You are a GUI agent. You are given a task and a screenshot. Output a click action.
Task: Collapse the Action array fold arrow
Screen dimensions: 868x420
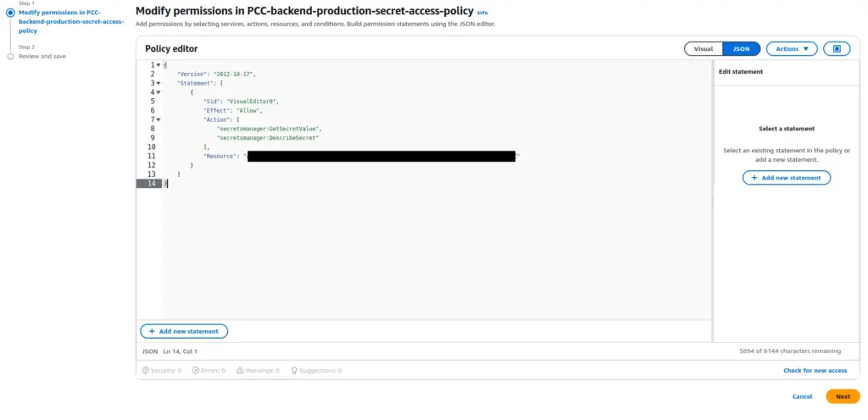pos(159,119)
